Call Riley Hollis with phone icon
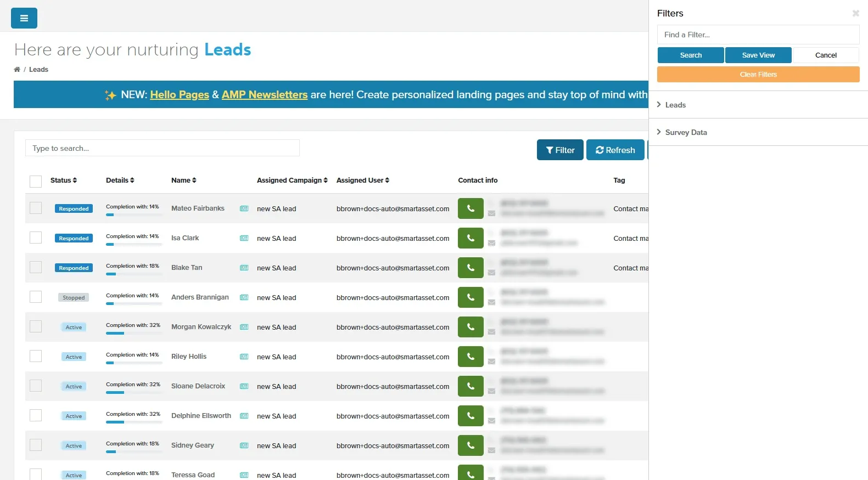Image resolution: width=868 pixels, height=480 pixels. pos(471,357)
